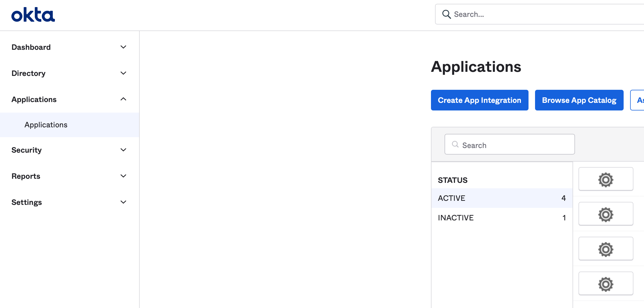Expand the Dashboard menu chevron

point(123,47)
